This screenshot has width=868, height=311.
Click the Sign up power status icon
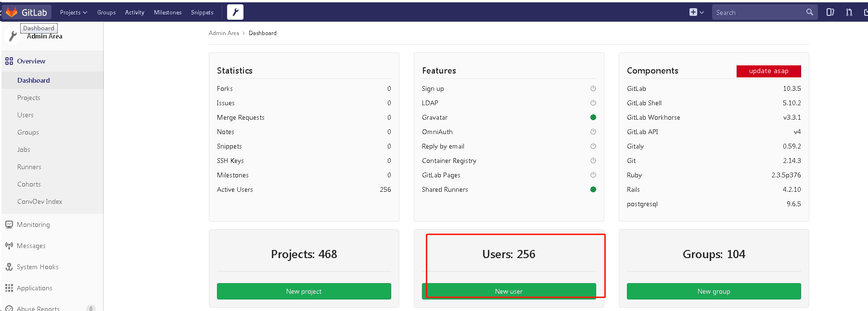593,88
